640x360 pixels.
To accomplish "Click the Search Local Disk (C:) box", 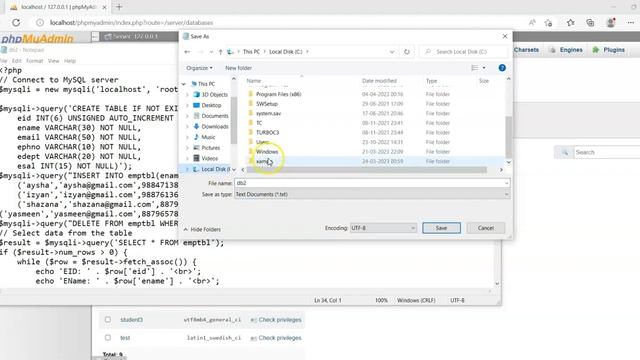I will (x=464, y=52).
